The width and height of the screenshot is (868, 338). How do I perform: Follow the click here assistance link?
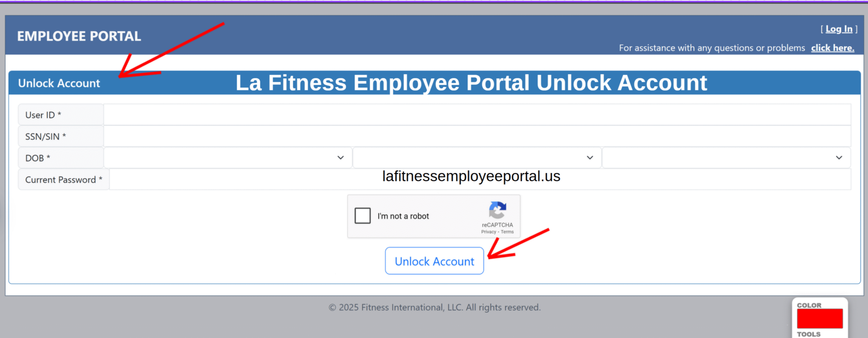832,48
